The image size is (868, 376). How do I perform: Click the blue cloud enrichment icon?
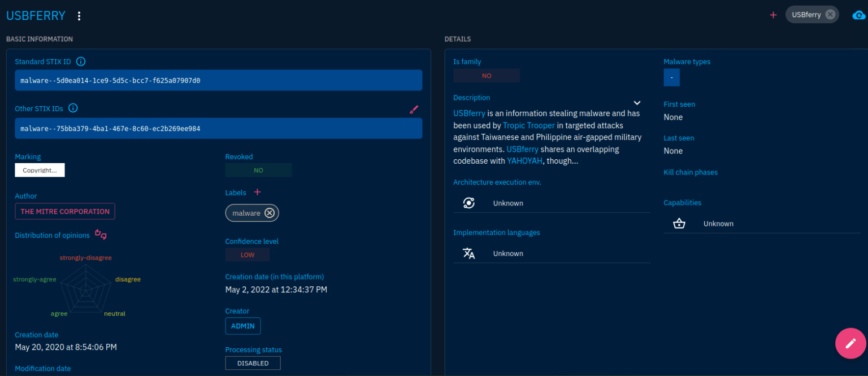[x=858, y=15]
